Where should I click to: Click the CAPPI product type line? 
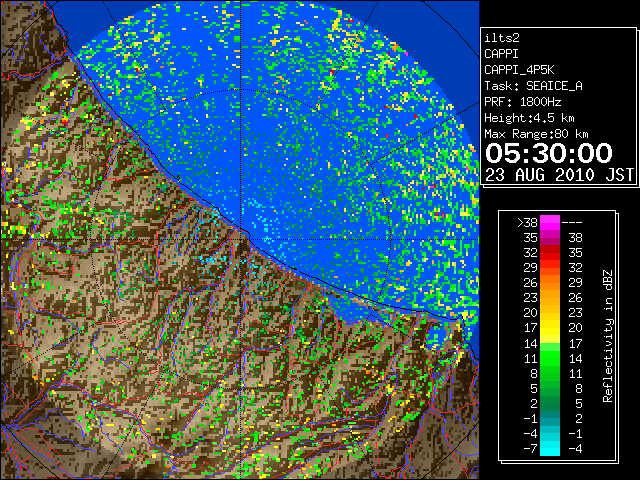coord(501,54)
